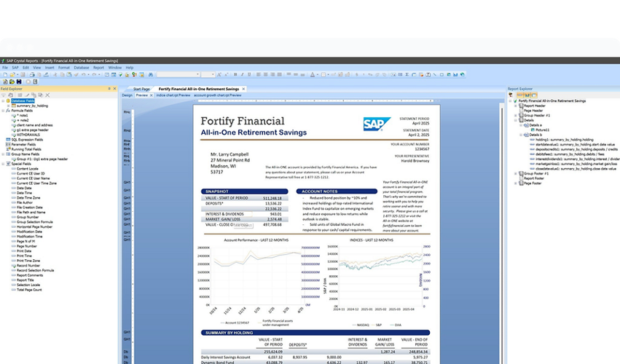Click the Insert Line icon

(x=434, y=74)
